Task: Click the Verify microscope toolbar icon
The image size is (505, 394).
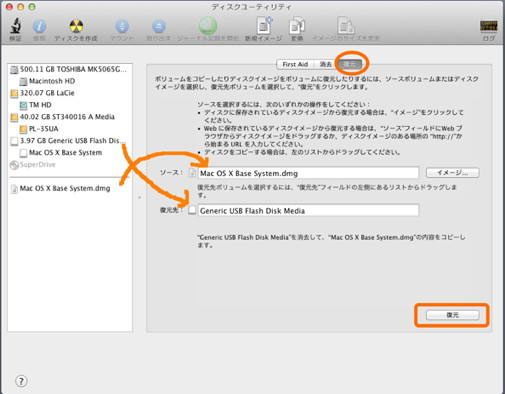Action: (x=15, y=26)
